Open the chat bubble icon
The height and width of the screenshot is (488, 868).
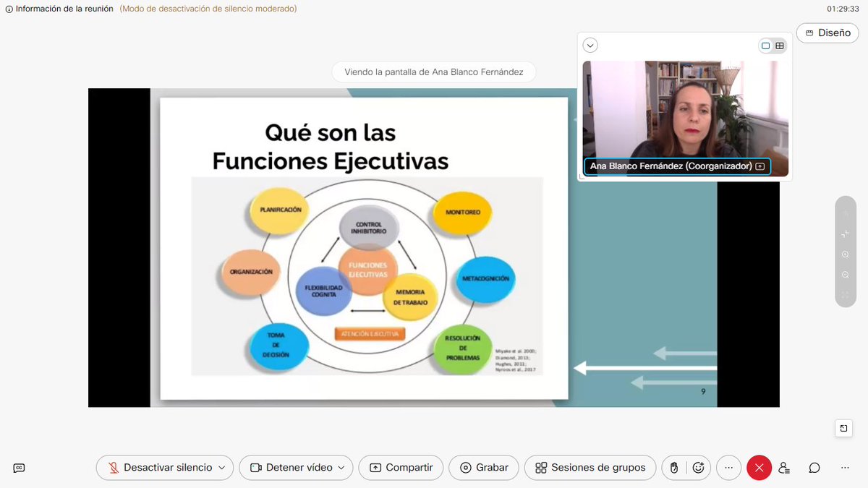(814, 468)
